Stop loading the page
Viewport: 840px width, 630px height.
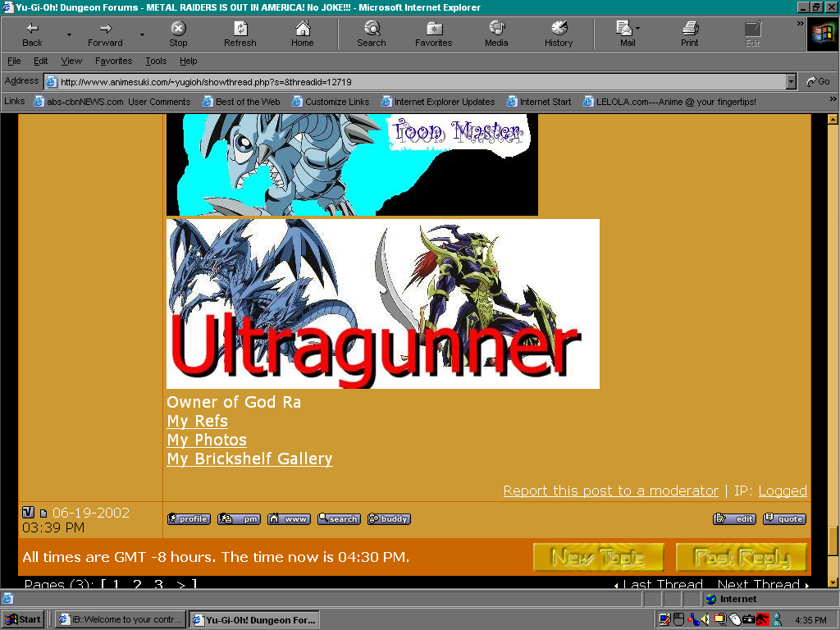click(x=178, y=34)
